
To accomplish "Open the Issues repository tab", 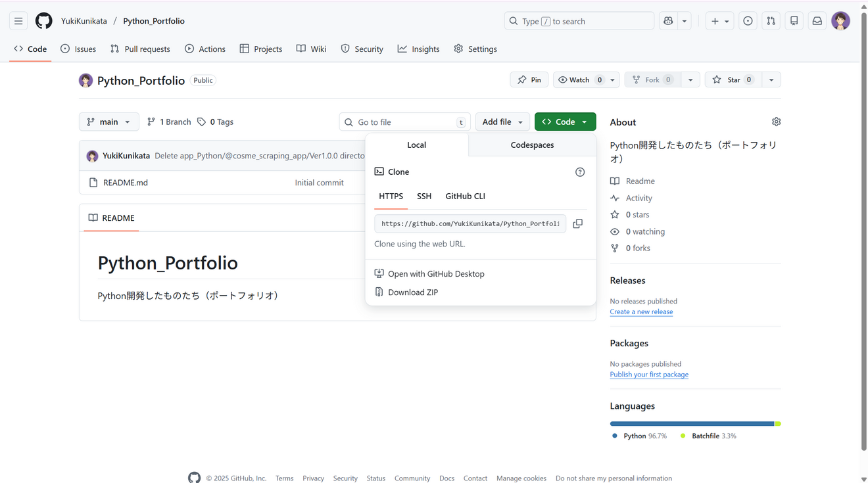I will pyautogui.click(x=78, y=49).
